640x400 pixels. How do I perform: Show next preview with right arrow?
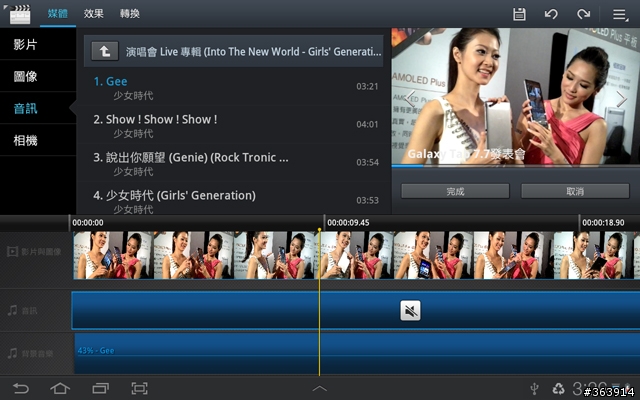(x=621, y=98)
